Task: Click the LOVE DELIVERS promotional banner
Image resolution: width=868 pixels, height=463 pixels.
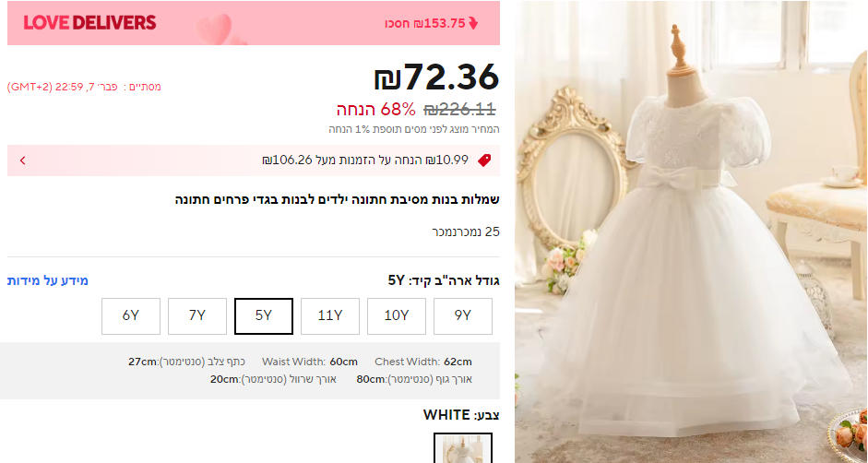Action: point(254,23)
